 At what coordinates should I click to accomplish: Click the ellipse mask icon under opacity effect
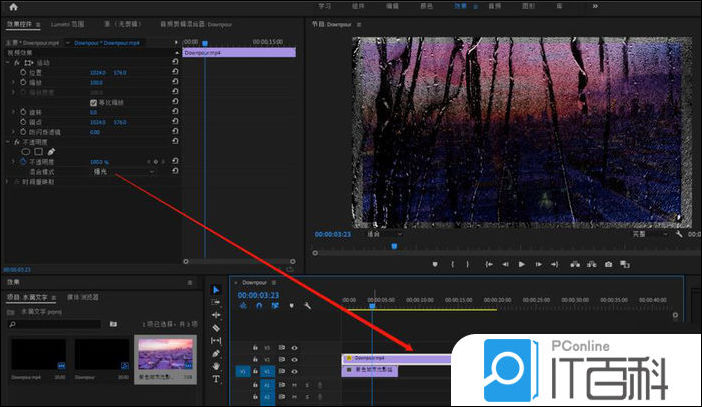(x=27, y=151)
